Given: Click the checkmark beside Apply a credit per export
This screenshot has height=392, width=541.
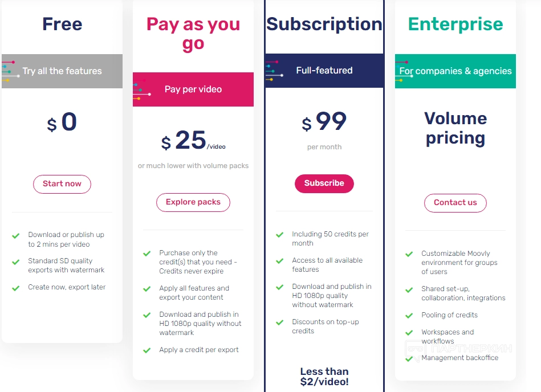Looking at the screenshot, I should click(147, 350).
